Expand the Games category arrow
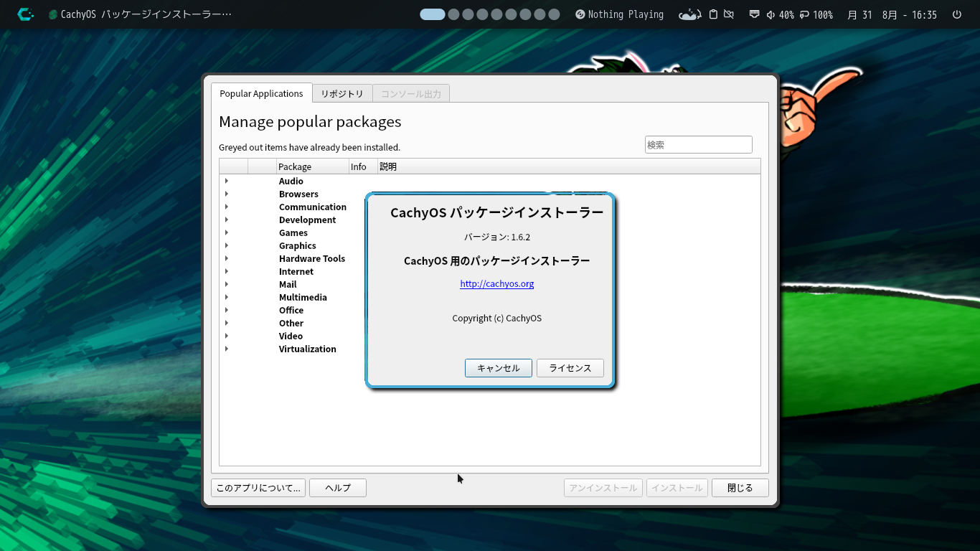Viewport: 980px width, 551px height. coord(227,232)
